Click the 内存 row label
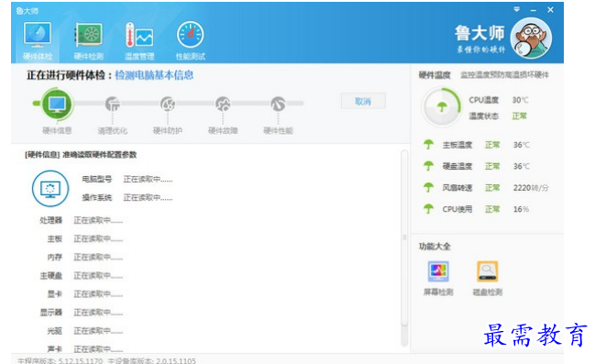This screenshot has height=364, width=595. 55,258
